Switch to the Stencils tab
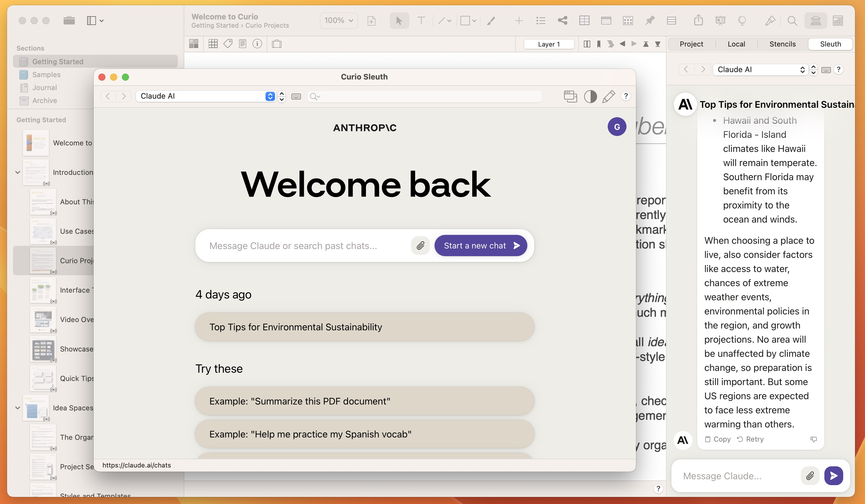Image resolution: width=865 pixels, height=504 pixels. tap(782, 44)
